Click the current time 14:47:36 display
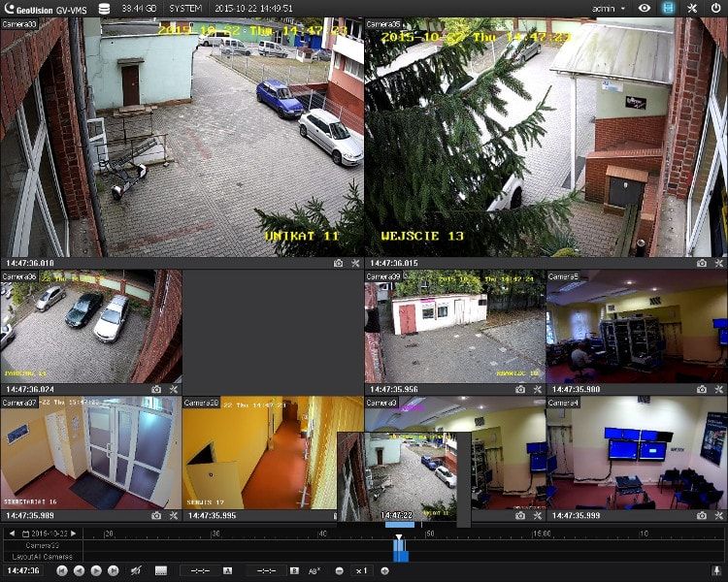728x582 pixels. point(23,570)
